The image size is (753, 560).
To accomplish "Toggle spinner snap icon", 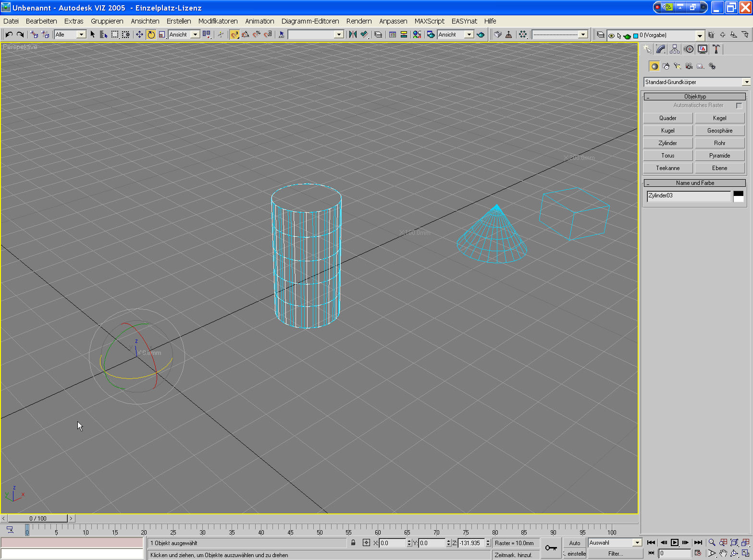I will pyautogui.click(x=268, y=35).
